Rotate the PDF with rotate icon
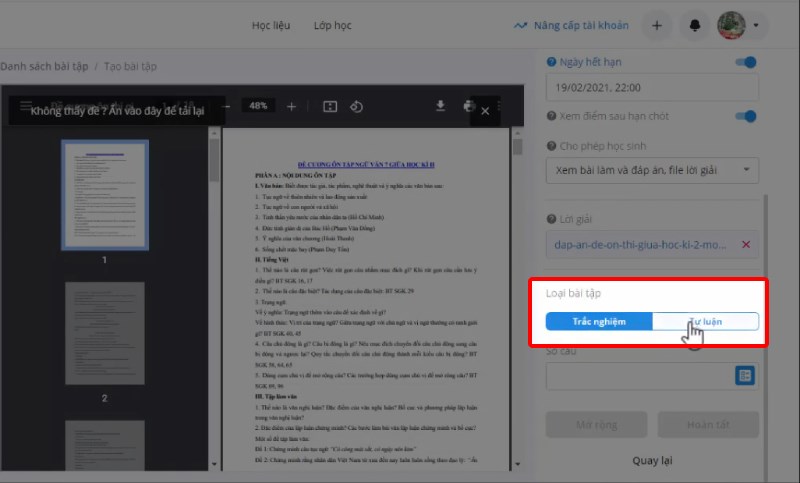 coord(356,107)
